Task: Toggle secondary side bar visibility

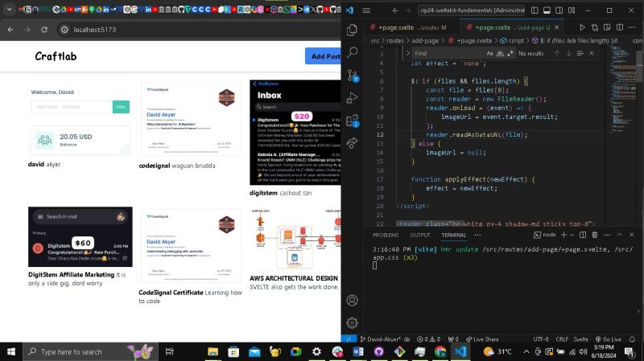Action: click(559, 10)
